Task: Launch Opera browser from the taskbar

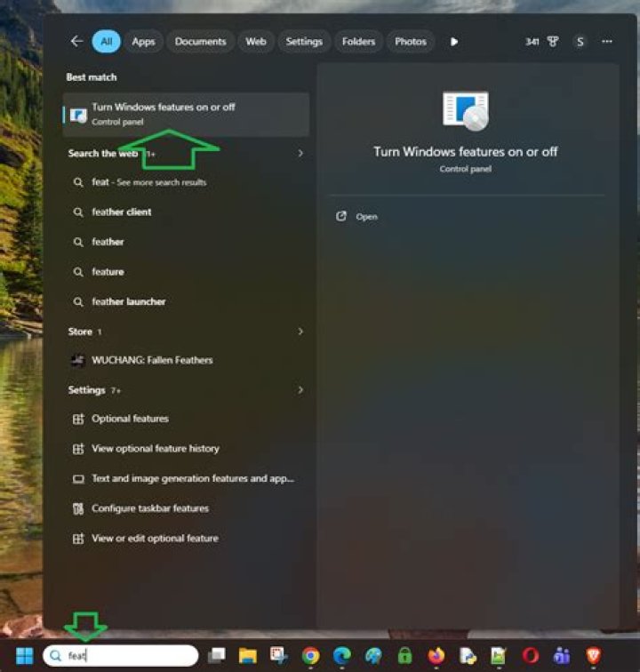Action: click(x=531, y=656)
